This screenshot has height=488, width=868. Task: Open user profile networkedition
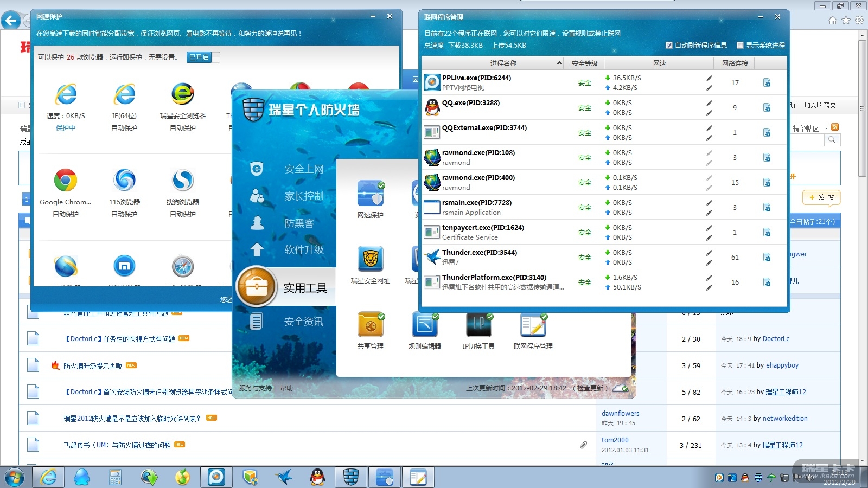[x=785, y=419]
